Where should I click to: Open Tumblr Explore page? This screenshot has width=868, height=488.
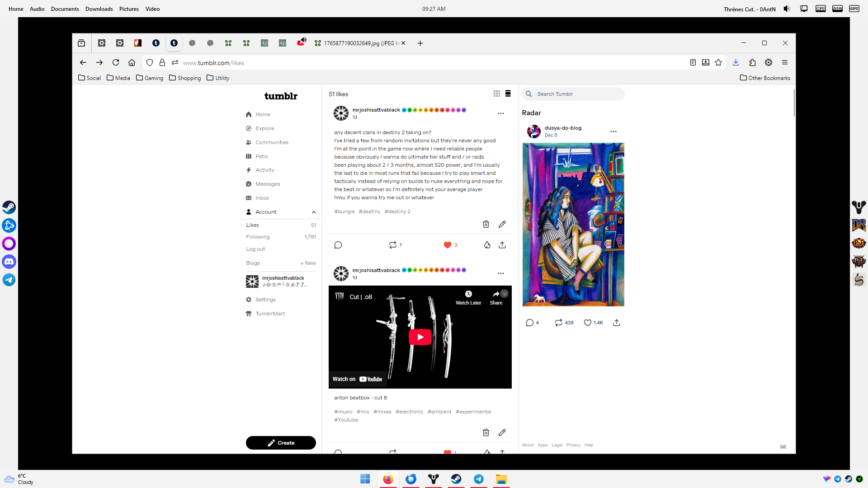pos(264,128)
